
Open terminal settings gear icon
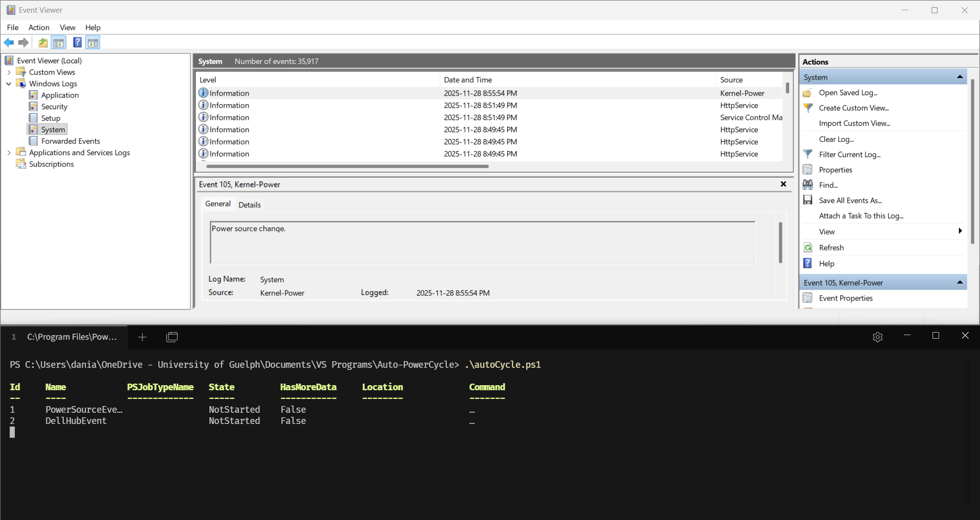(877, 337)
